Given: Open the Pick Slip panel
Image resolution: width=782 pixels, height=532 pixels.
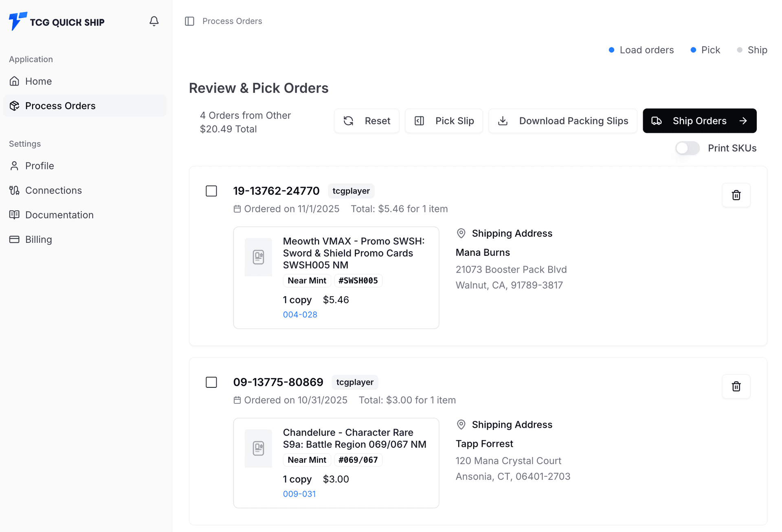Looking at the screenshot, I should 444,121.
